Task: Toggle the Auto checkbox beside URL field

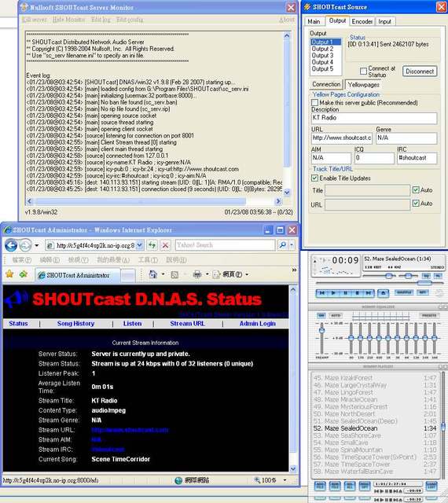Action: (416, 204)
